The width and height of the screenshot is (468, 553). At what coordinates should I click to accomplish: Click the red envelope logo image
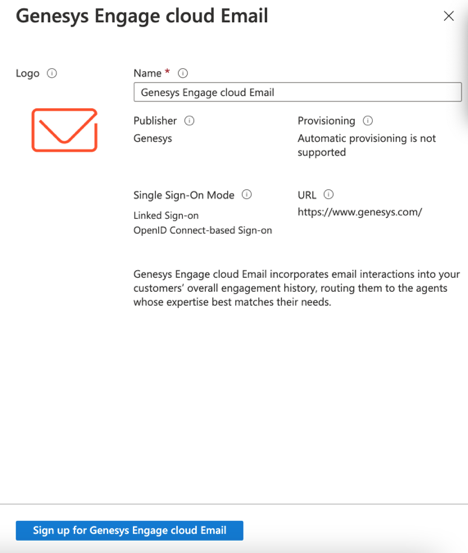[x=65, y=130]
